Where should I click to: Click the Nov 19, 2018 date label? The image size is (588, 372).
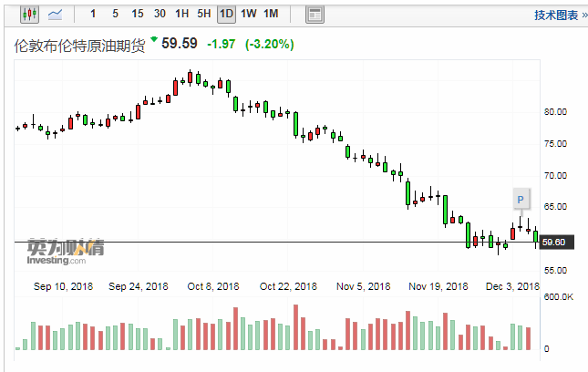tap(438, 286)
